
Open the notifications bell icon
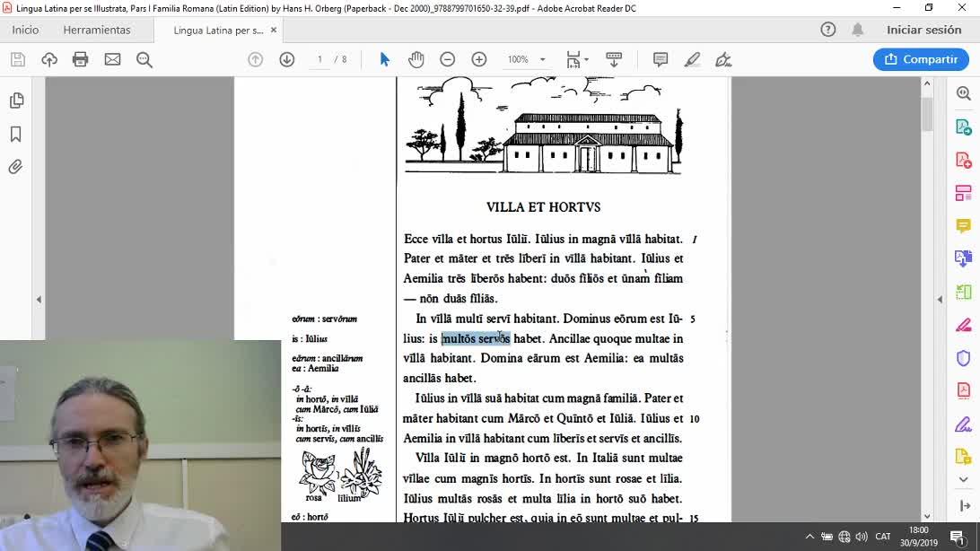pyautogui.click(x=858, y=30)
